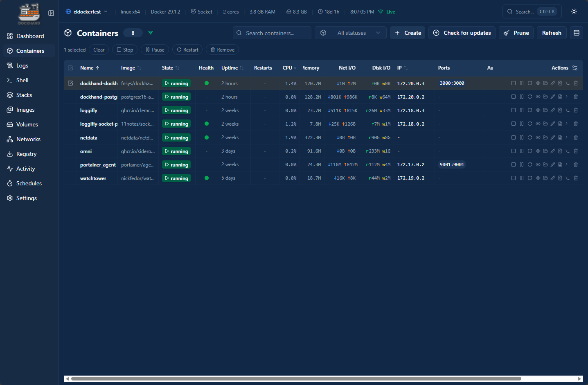Edit the portainer_agent container with the pencil icon
Image resolution: width=588 pixels, height=385 pixels.
[x=553, y=164]
